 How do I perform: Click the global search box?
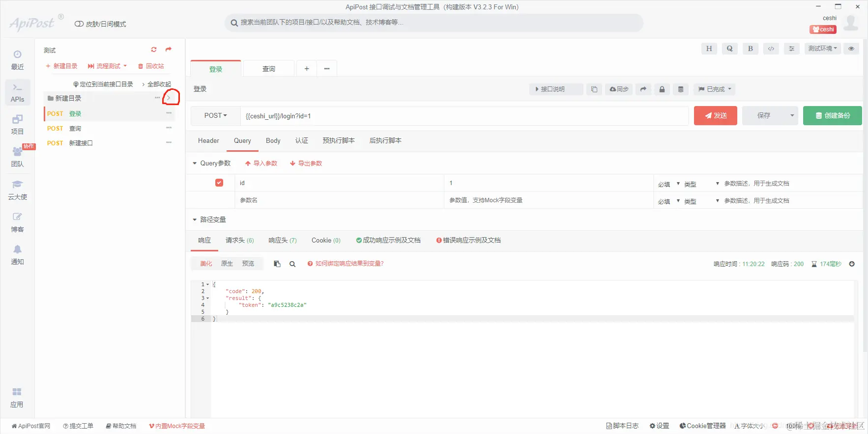click(434, 23)
